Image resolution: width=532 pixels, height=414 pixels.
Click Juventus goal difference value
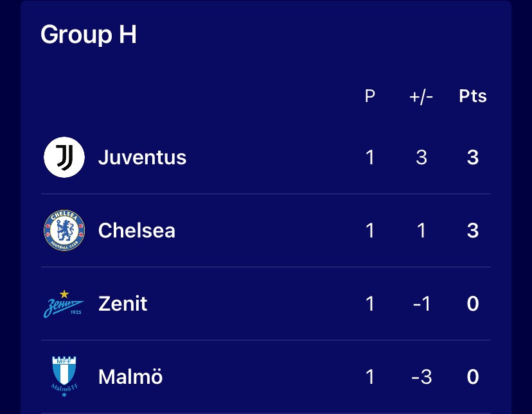pyautogui.click(x=421, y=158)
